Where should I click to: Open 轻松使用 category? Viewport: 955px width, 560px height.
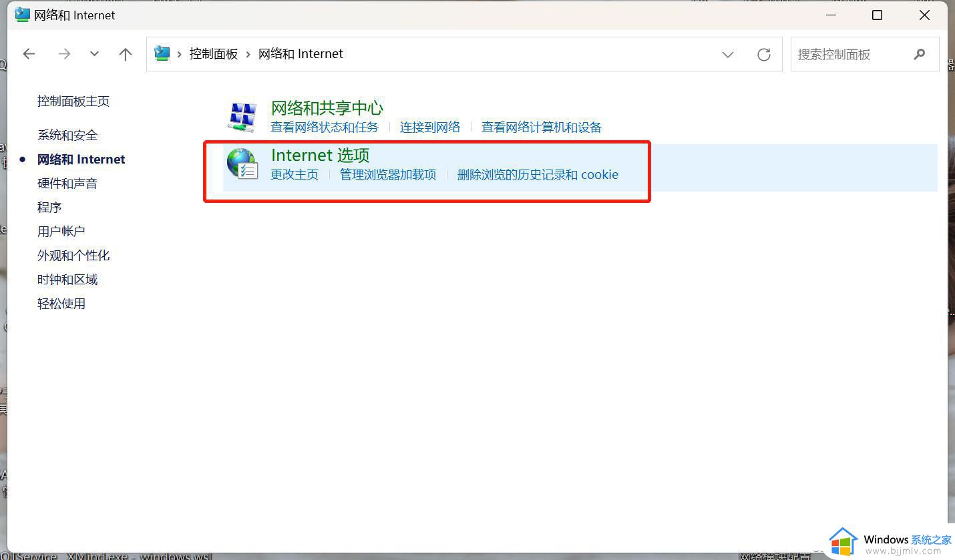point(61,303)
